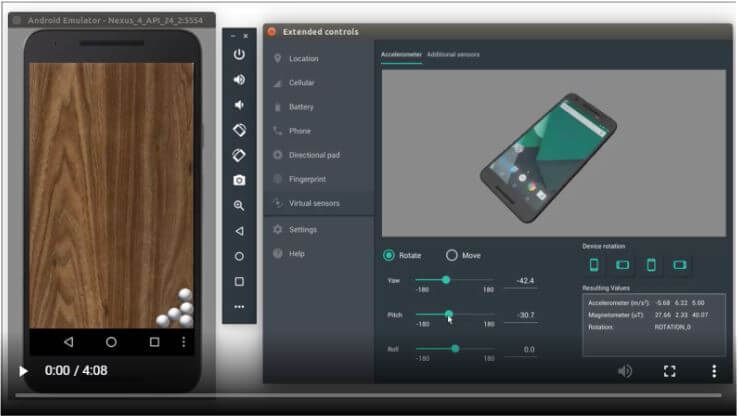Screen dimensions: 739x417
Task: Enter fullscreen mode for the video
Action: pyautogui.click(x=669, y=371)
